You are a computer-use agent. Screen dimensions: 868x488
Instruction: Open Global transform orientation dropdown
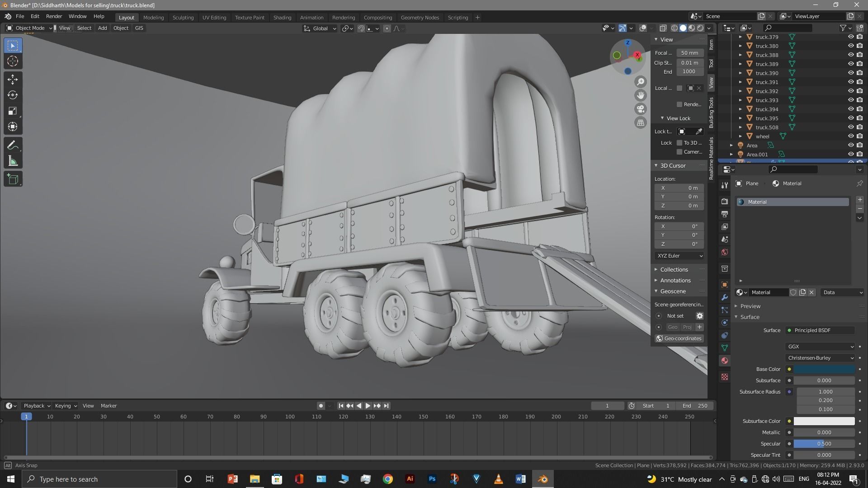tap(320, 28)
